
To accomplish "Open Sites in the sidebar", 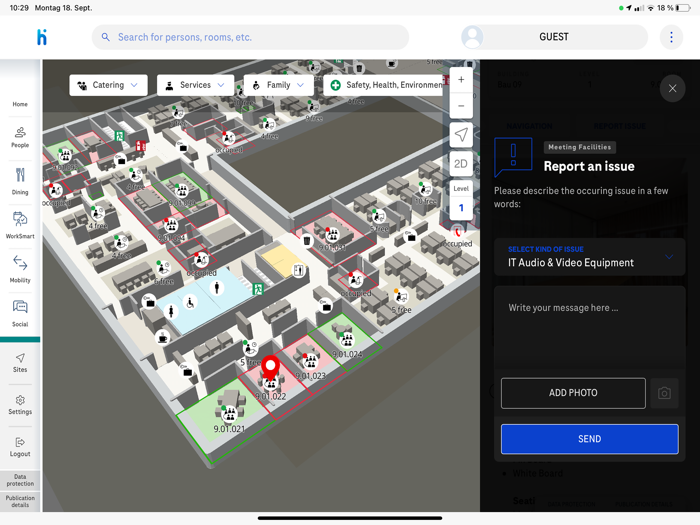I will pos(20,363).
